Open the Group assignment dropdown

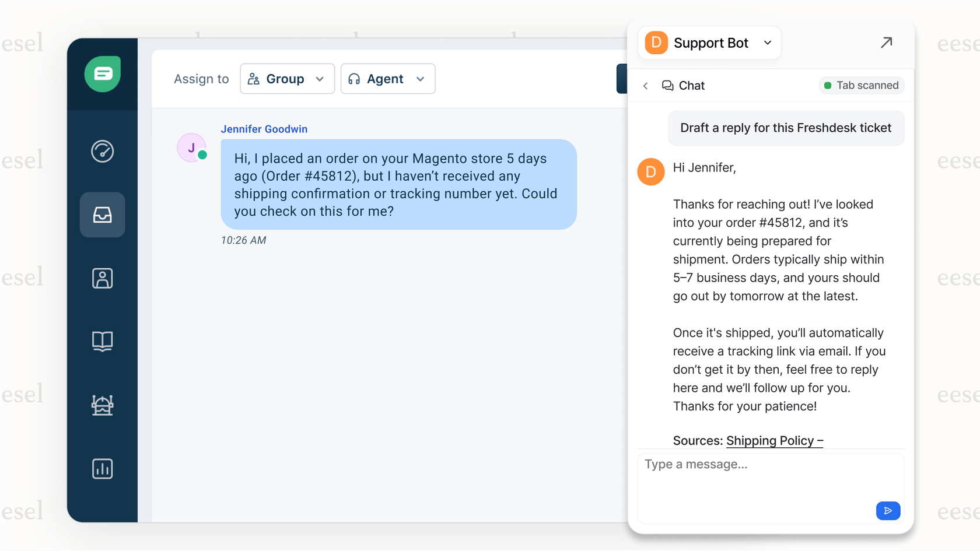pos(287,79)
